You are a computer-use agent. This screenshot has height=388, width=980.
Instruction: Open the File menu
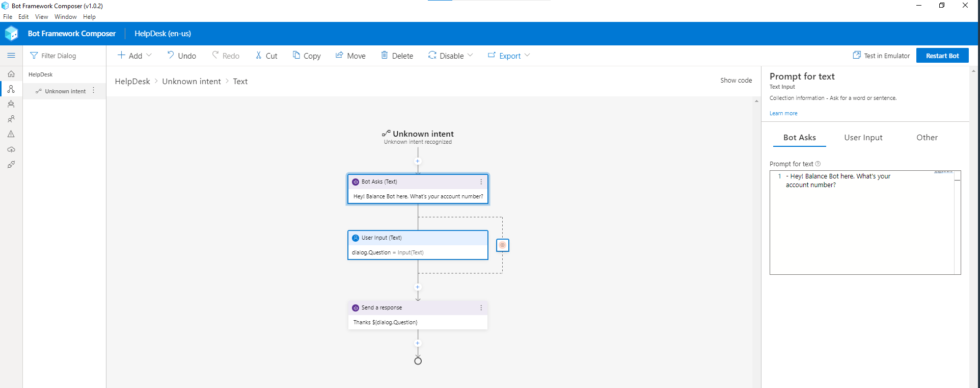[x=8, y=17]
